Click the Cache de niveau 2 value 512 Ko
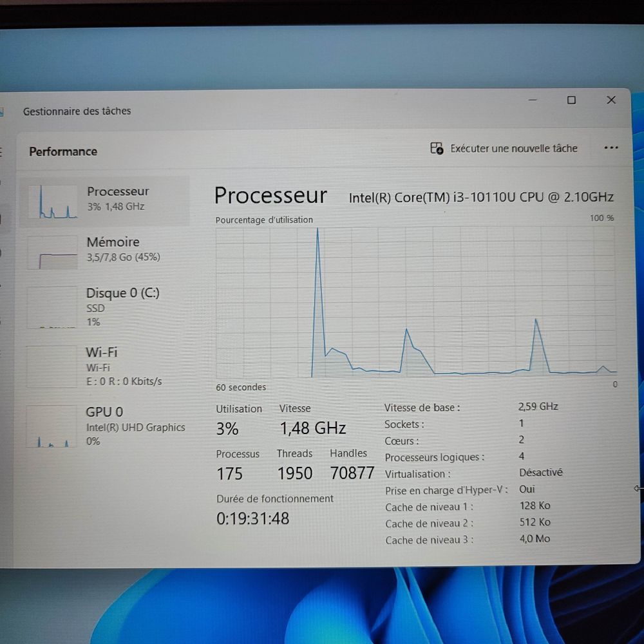644x644 pixels. 535,522
